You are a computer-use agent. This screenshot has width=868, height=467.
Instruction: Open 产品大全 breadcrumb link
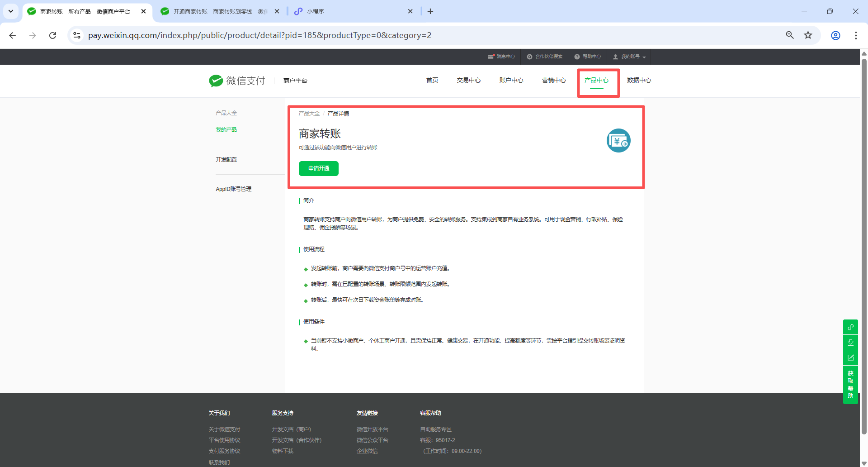[x=309, y=114]
